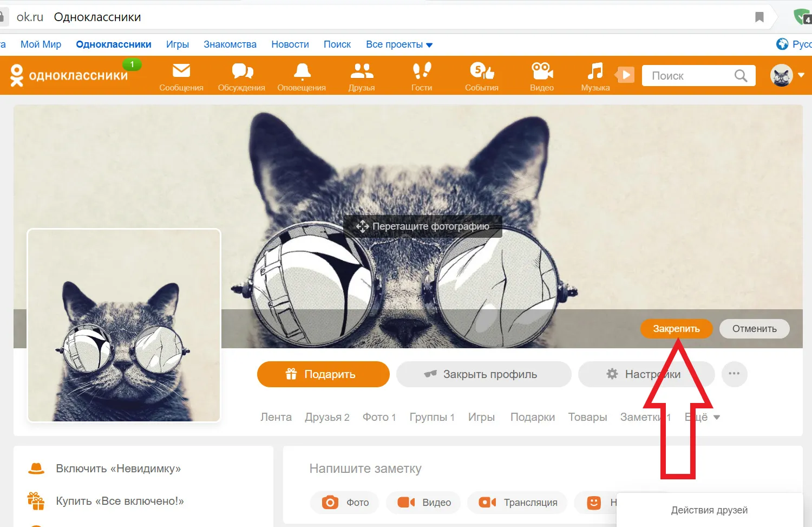The image size is (812, 527).
Task: Click the Отменить button
Action: coord(754,329)
